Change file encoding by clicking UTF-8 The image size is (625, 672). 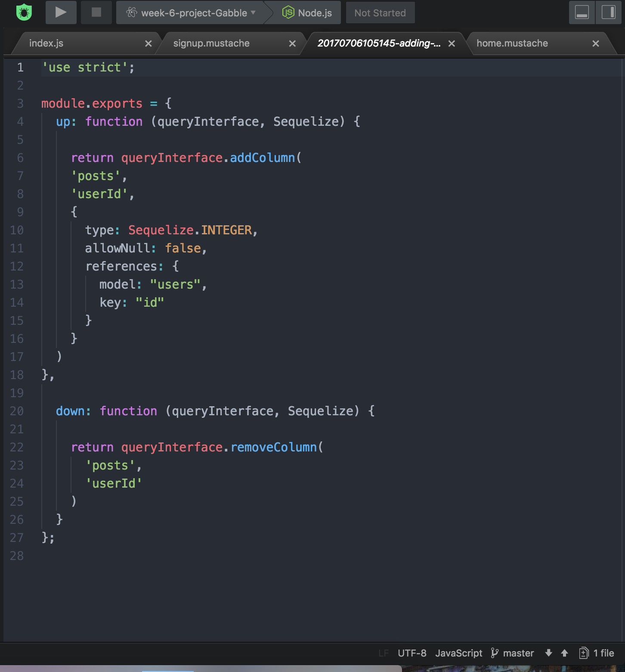(412, 653)
